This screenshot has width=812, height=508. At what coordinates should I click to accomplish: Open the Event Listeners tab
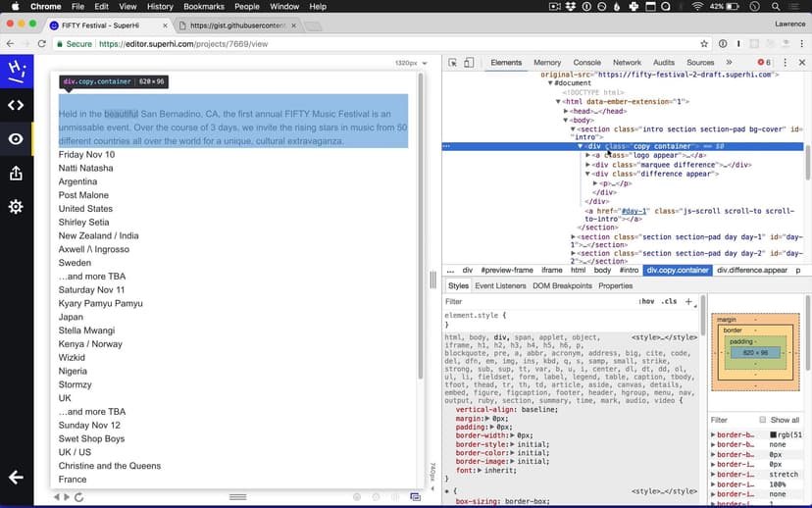coord(500,285)
